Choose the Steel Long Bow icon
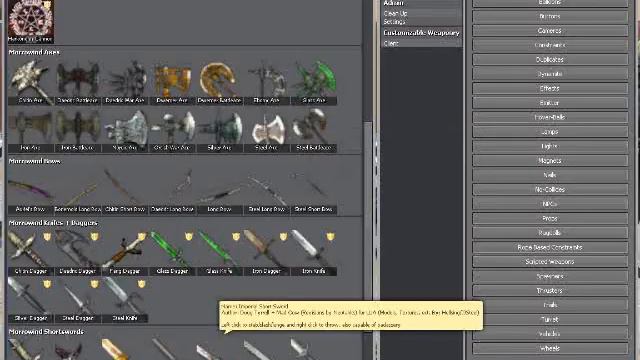Image resolution: width=640 pixels, height=360 pixels. 267,191
